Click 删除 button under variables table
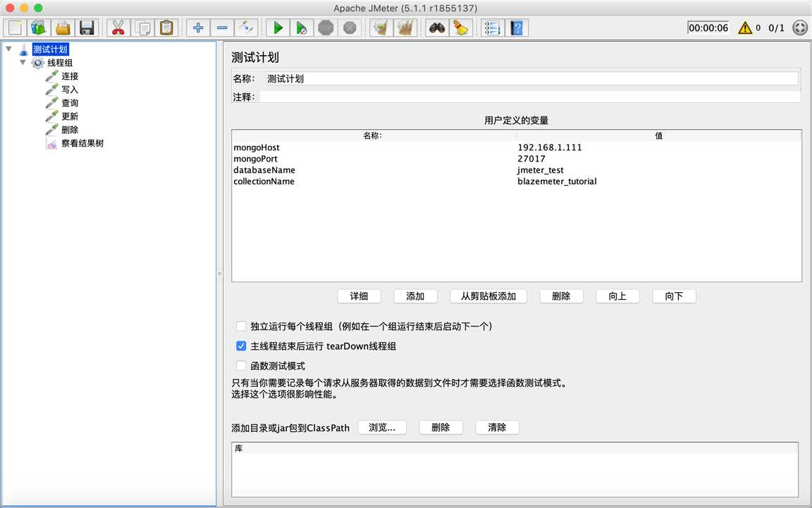The image size is (812, 508). coord(561,296)
